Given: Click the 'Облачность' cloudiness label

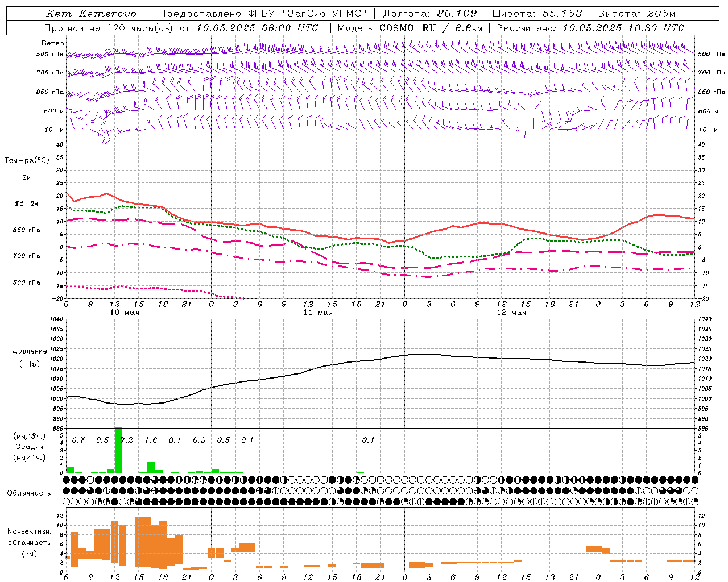Looking at the screenshot, I should click(29, 493).
